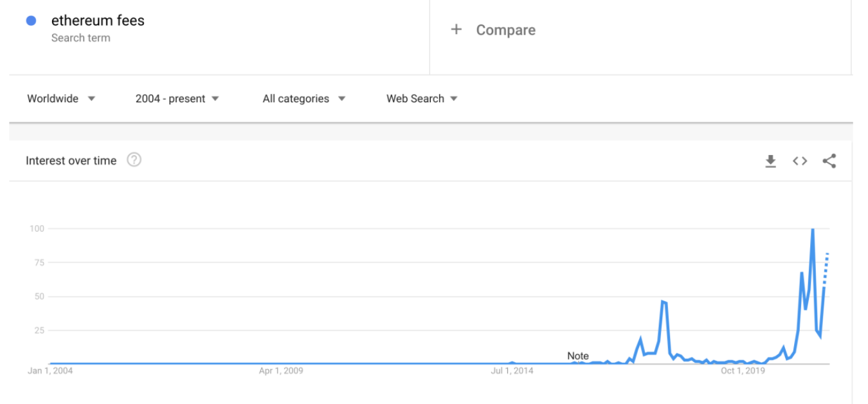
Task: Open the Interest over time help icon
Action: click(134, 160)
